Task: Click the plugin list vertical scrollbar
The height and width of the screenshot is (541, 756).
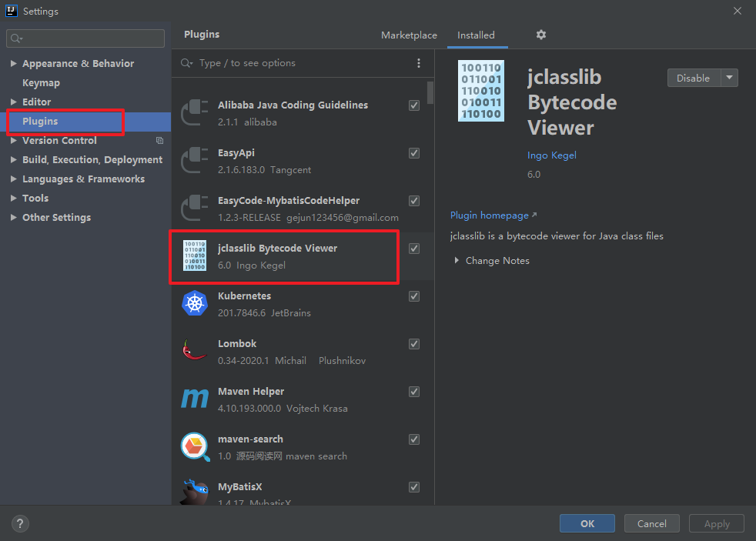Action: (x=430, y=92)
